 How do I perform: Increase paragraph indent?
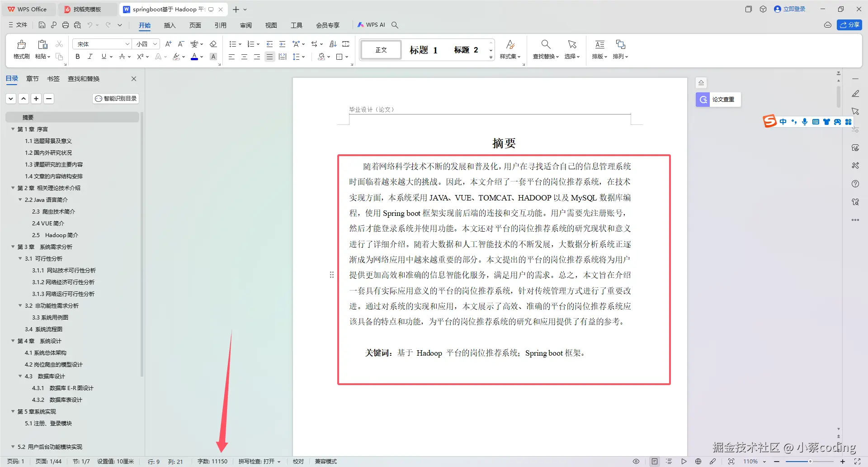click(x=282, y=44)
